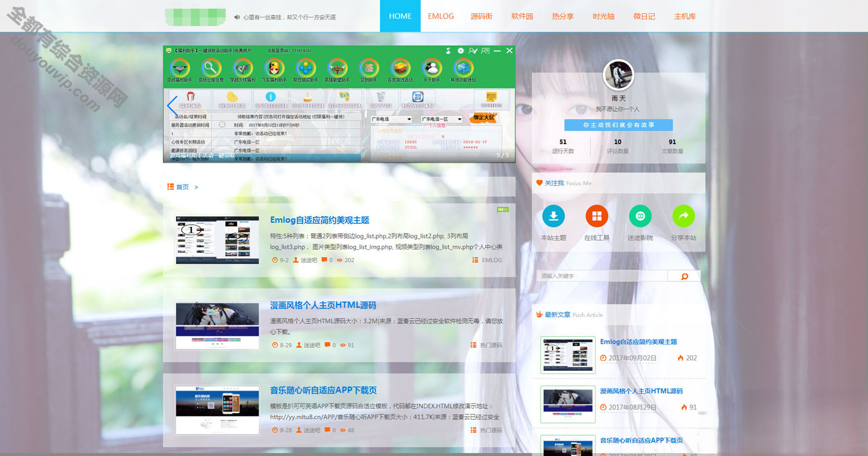This screenshot has height=456, width=868.
Task: Click clock icon beside 2017年08月29日
Action: (604, 407)
